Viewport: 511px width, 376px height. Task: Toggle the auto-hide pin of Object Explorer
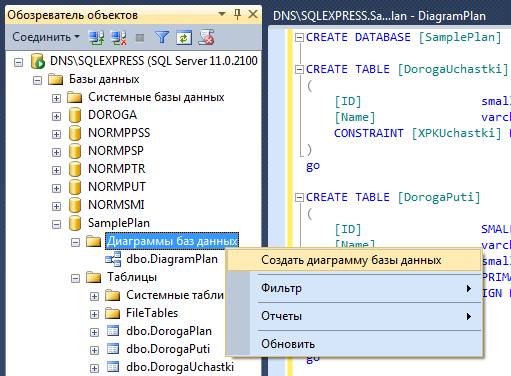[237, 14]
